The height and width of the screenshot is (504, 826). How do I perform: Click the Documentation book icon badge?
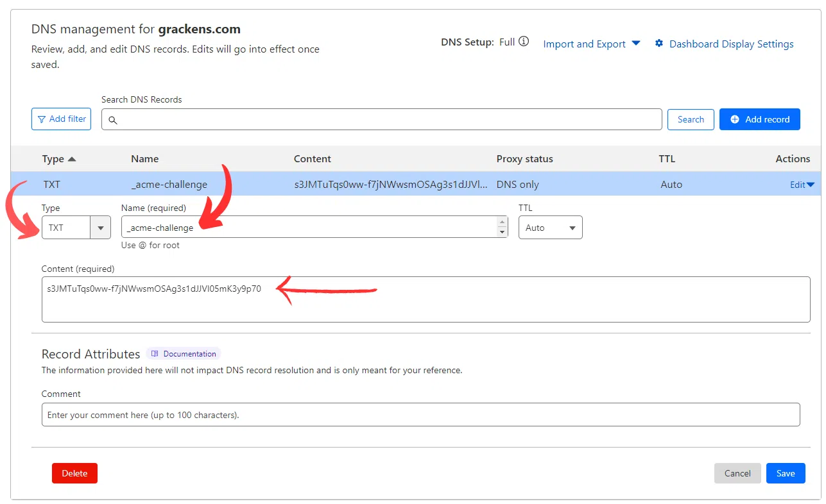pyautogui.click(x=154, y=354)
